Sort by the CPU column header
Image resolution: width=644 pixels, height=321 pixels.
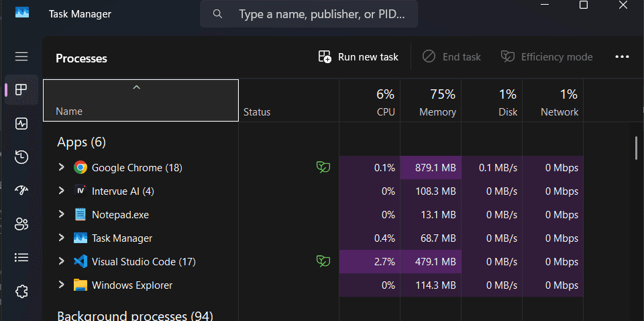[x=370, y=100]
